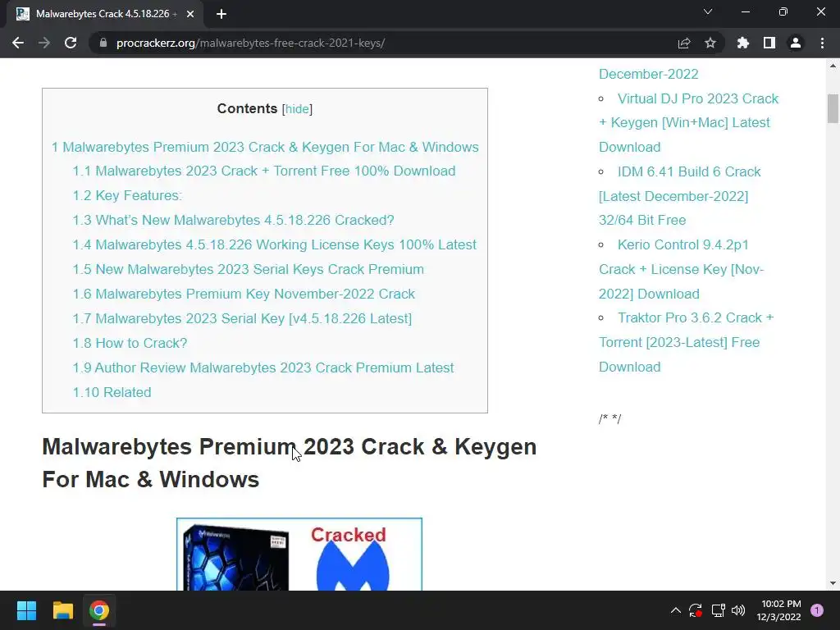Click the Malwarebytes Cracked product image

tap(299, 555)
